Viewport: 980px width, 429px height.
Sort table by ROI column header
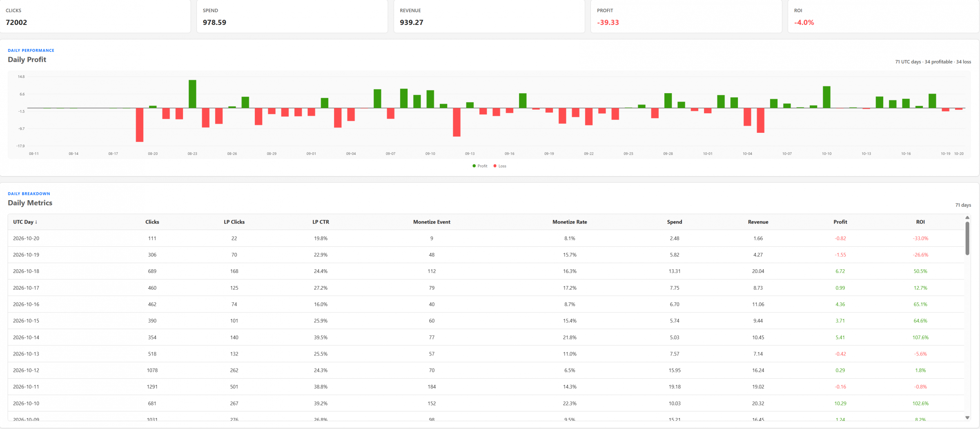tap(920, 222)
